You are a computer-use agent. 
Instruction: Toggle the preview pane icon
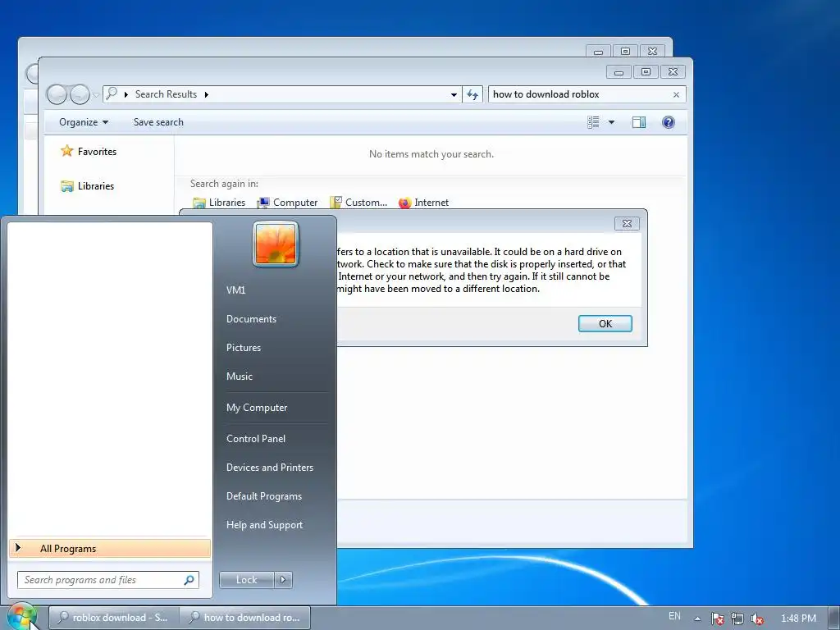click(638, 122)
